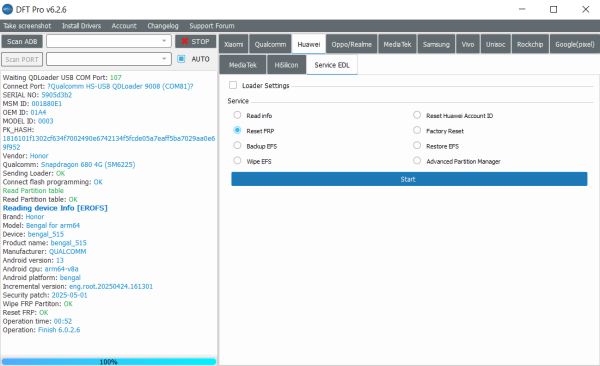Image resolution: width=600 pixels, height=366 pixels.
Task: Click the incremental version eng.root.20250424.161301
Action: pos(111,286)
